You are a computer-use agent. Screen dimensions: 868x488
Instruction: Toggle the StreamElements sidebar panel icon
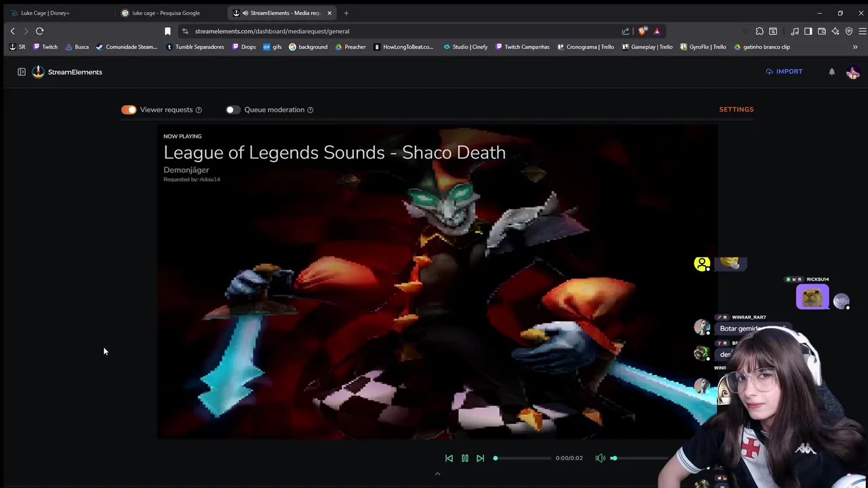point(22,72)
